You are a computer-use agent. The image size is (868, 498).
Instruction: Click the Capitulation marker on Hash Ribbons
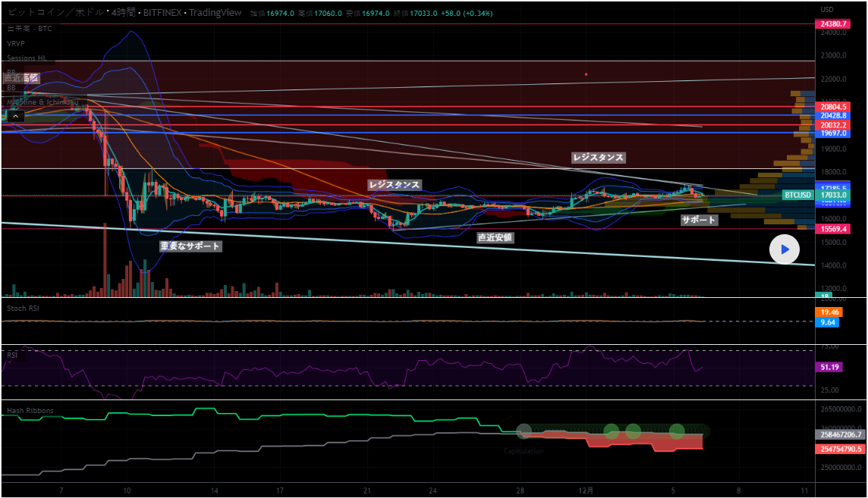pyautogui.click(x=524, y=451)
